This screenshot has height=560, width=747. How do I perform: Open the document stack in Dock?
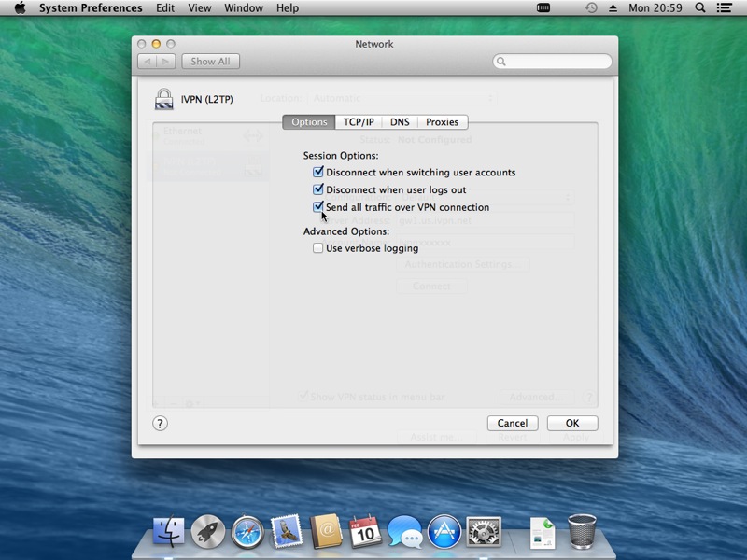(543, 532)
